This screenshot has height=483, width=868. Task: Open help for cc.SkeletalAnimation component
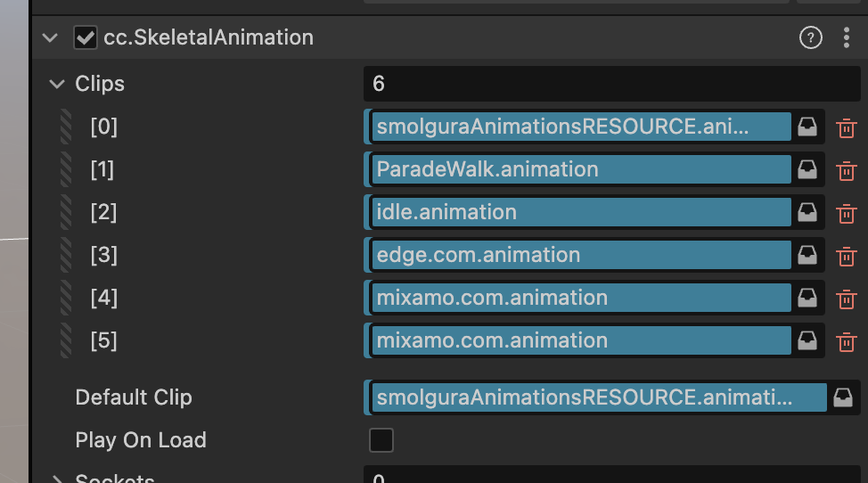810,37
